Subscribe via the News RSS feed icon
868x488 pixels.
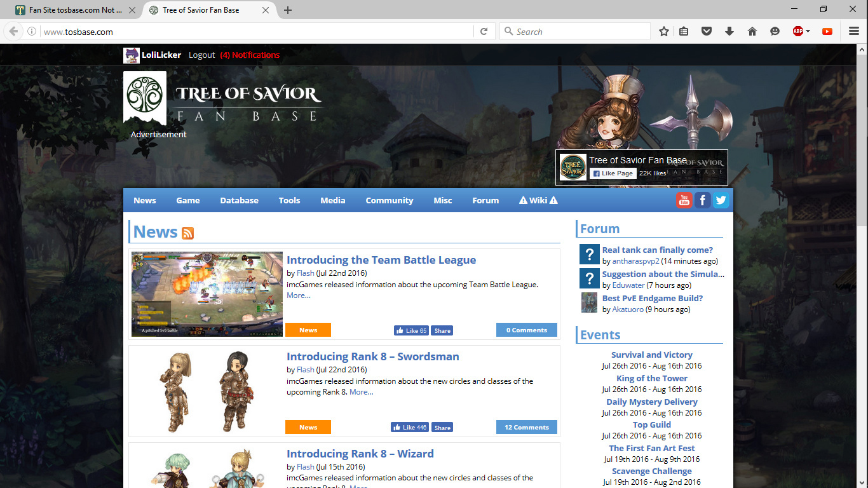[x=187, y=233]
